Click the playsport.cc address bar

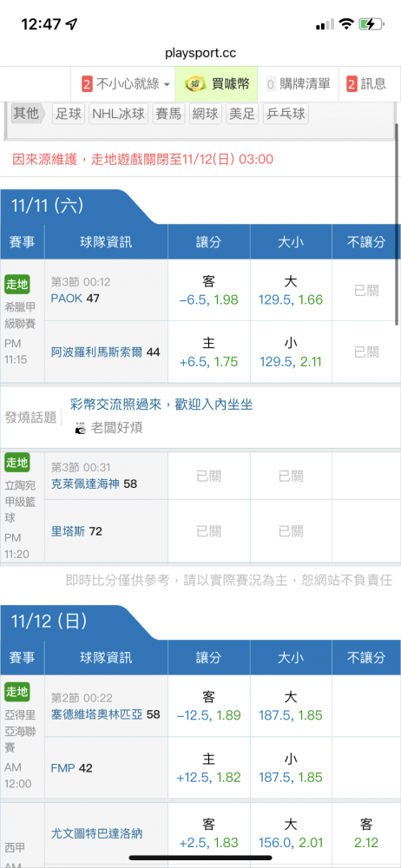pyautogui.click(x=200, y=54)
